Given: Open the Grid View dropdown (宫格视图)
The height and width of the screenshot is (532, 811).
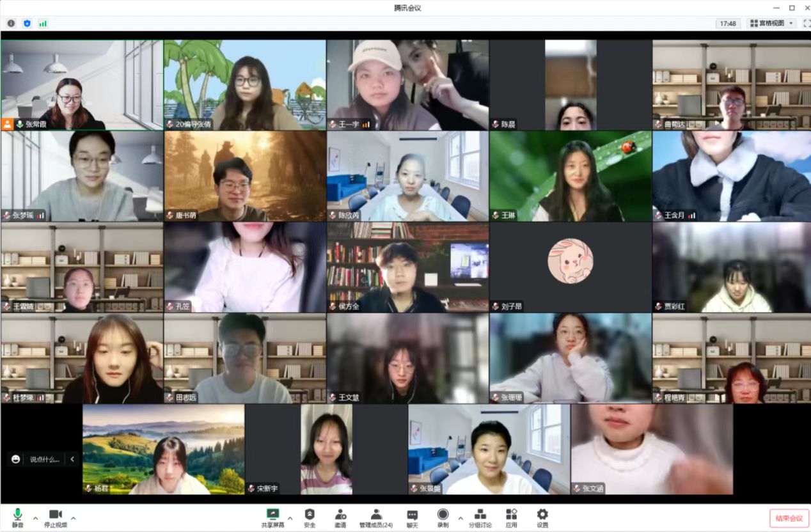Looking at the screenshot, I should (772, 24).
